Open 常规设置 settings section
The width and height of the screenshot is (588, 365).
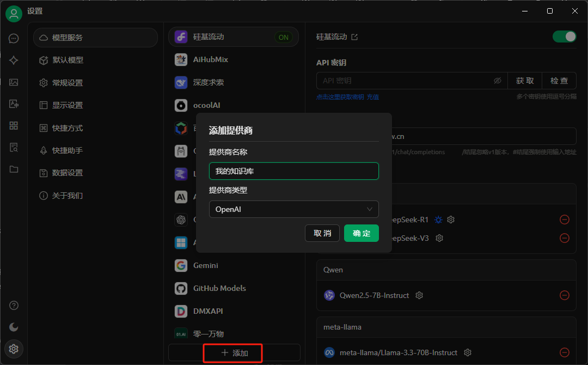pyautogui.click(x=96, y=83)
